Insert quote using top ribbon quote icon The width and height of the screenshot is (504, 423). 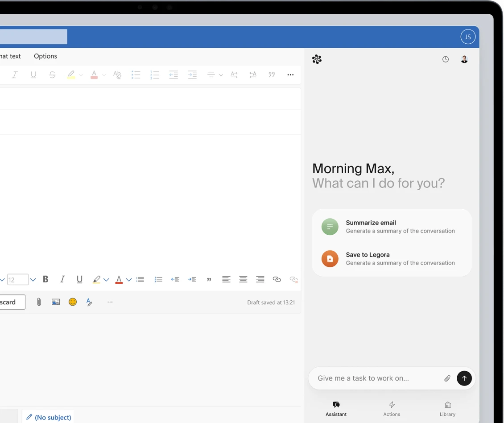coord(272,75)
